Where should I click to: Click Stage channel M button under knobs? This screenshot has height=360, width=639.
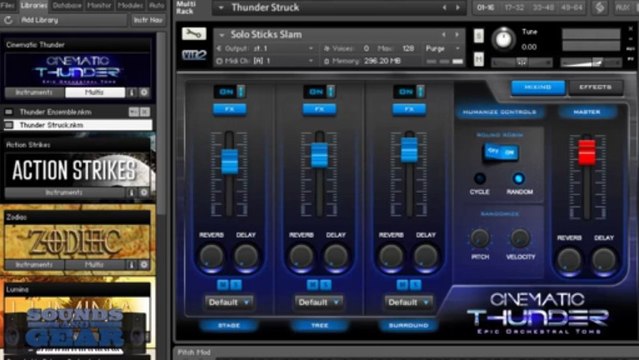point(223,285)
